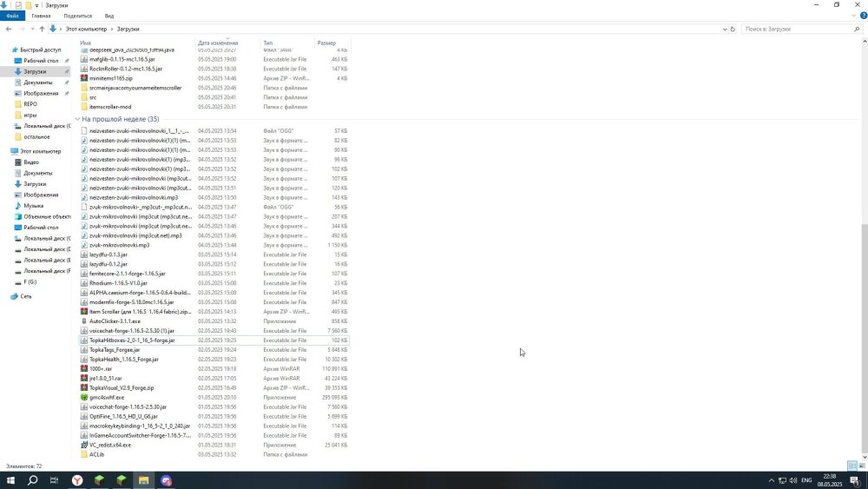Select the TopkaVisual_V2.9_Forge.zip archive icon
The height and width of the screenshot is (489, 868).
click(x=84, y=387)
